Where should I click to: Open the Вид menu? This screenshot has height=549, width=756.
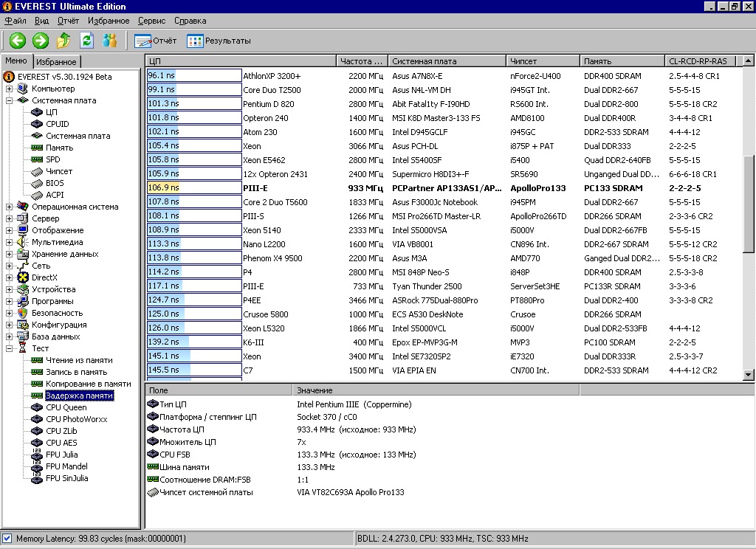click(x=41, y=21)
